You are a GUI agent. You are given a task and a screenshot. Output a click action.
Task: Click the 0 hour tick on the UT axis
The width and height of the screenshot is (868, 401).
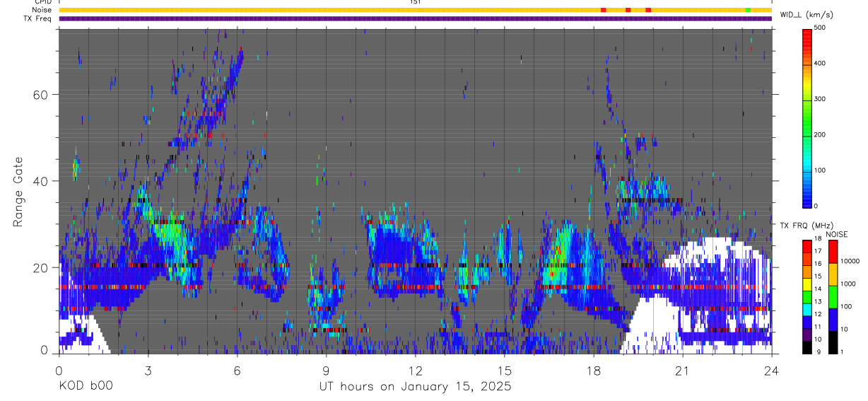point(59,370)
